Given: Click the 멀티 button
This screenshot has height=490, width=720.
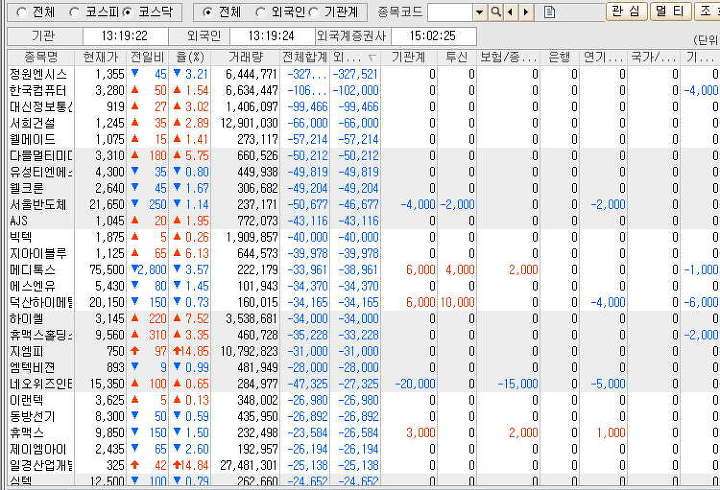Looking at the screenshot, I should click(670, 11).
